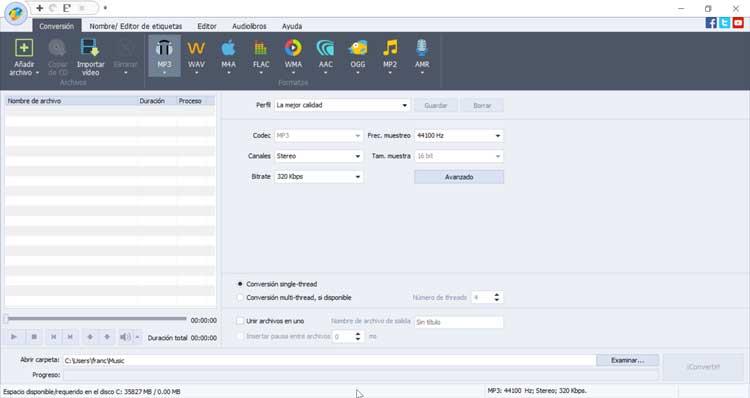The image size is (750, 398).
Task: Select the M4A output format
Action: (229, 55)
